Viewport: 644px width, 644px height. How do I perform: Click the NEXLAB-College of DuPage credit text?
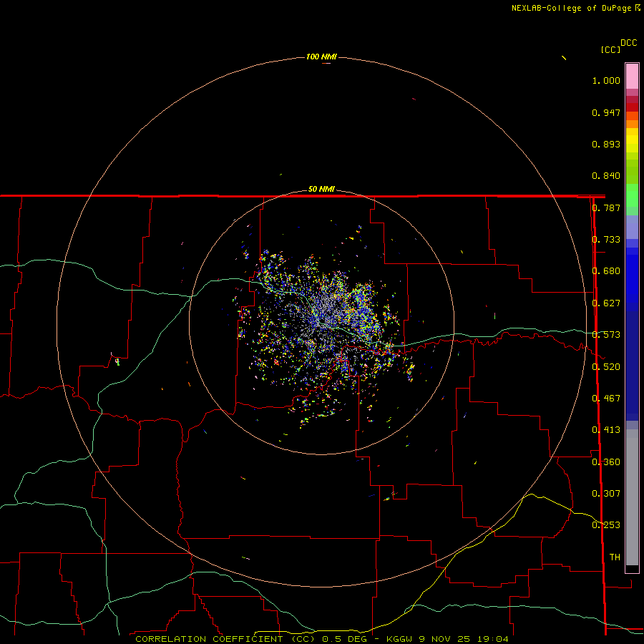pyautogui.click(x=571, y=8)
